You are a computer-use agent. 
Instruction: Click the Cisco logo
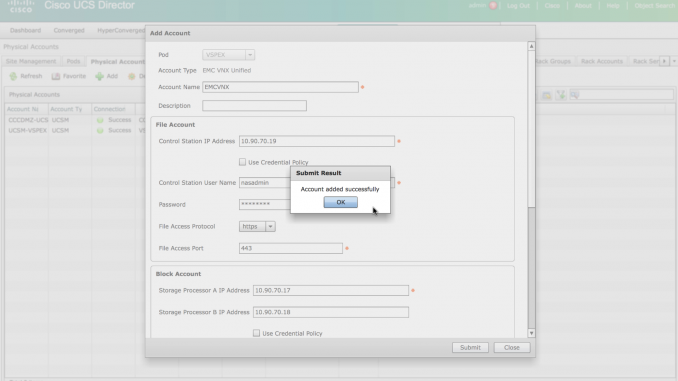click(x=21, y=6)
